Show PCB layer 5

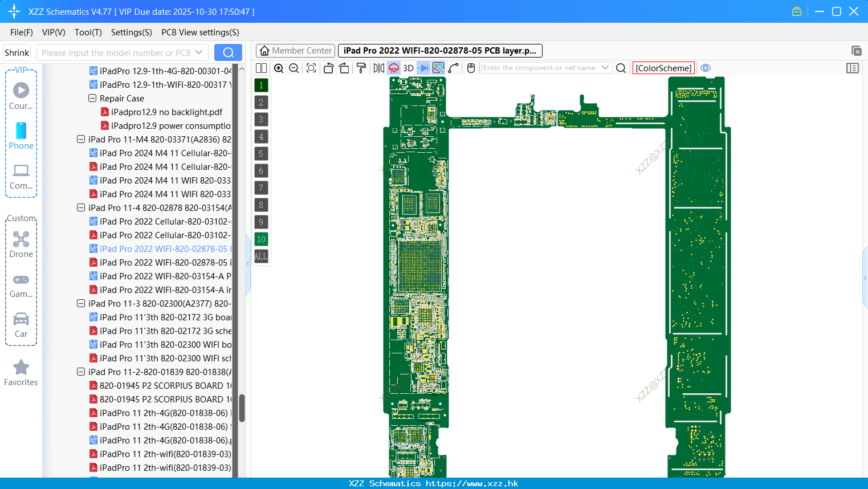tap(261, 154)
